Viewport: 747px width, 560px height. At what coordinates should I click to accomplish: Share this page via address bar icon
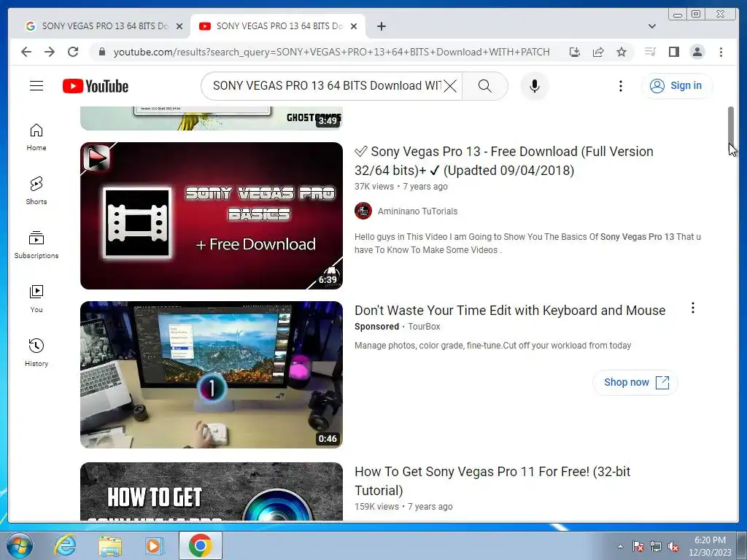click(598, 52)
